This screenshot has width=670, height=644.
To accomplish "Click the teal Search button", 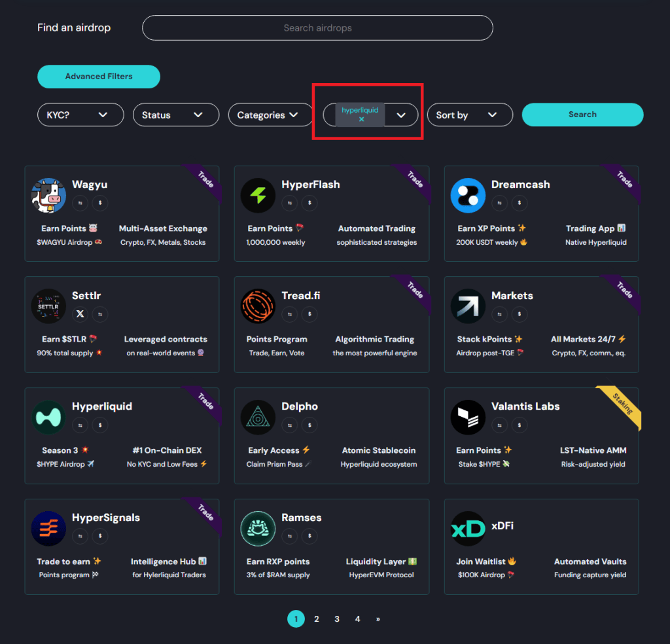I will pos(582,115).
